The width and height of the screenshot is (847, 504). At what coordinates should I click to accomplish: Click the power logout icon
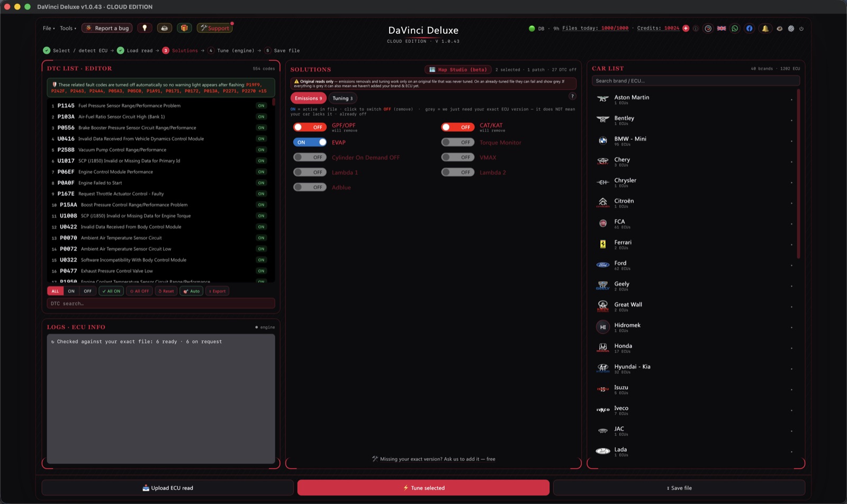tap(801, 29)
